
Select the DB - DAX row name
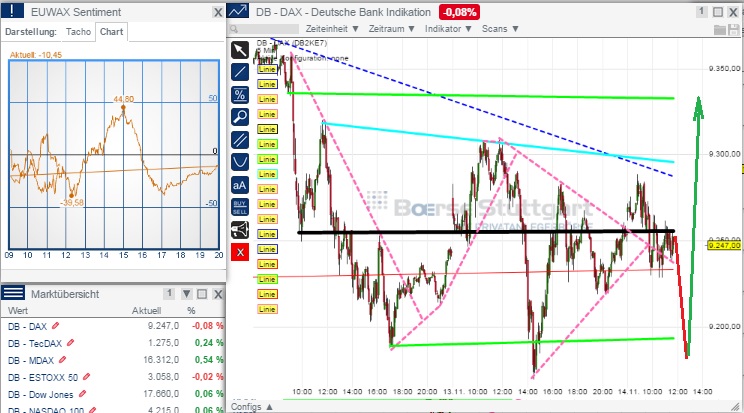(x=27, y=327)
